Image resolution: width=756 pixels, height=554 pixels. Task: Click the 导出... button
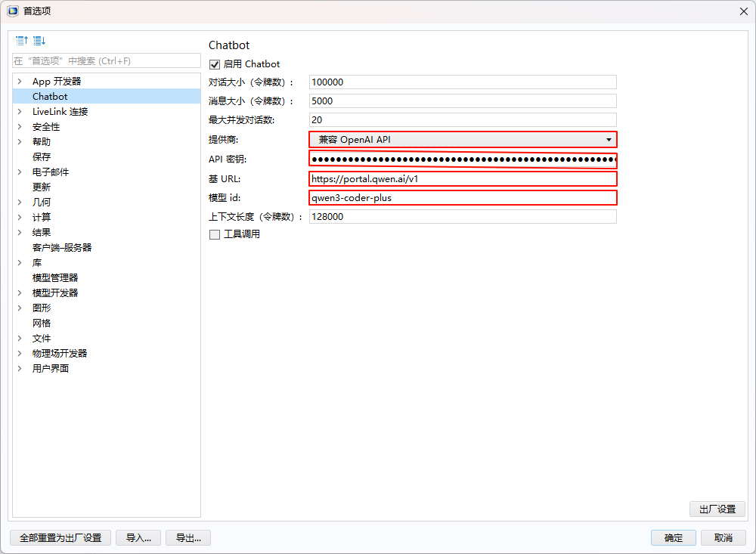(x=188, y=537)
